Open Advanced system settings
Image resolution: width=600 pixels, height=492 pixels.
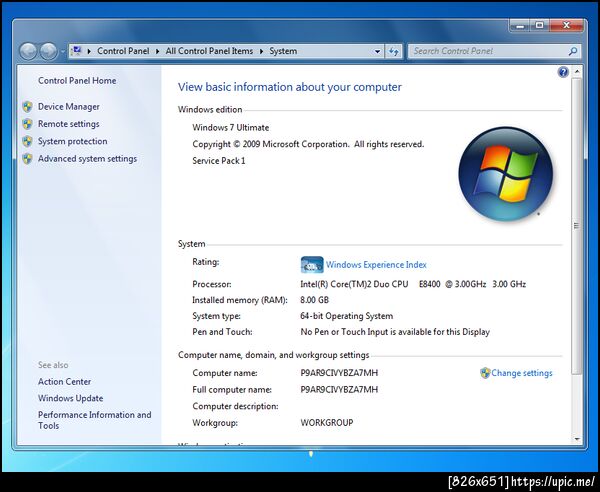point(87,159)
